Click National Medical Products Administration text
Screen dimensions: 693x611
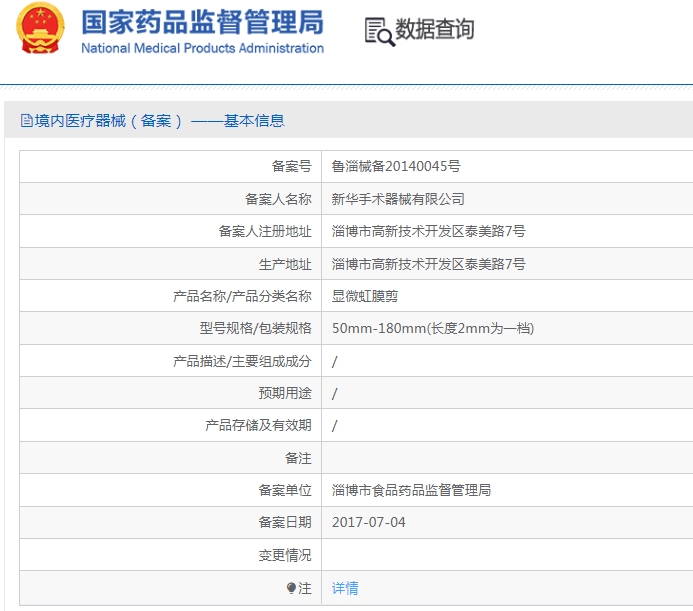[202, 48]
